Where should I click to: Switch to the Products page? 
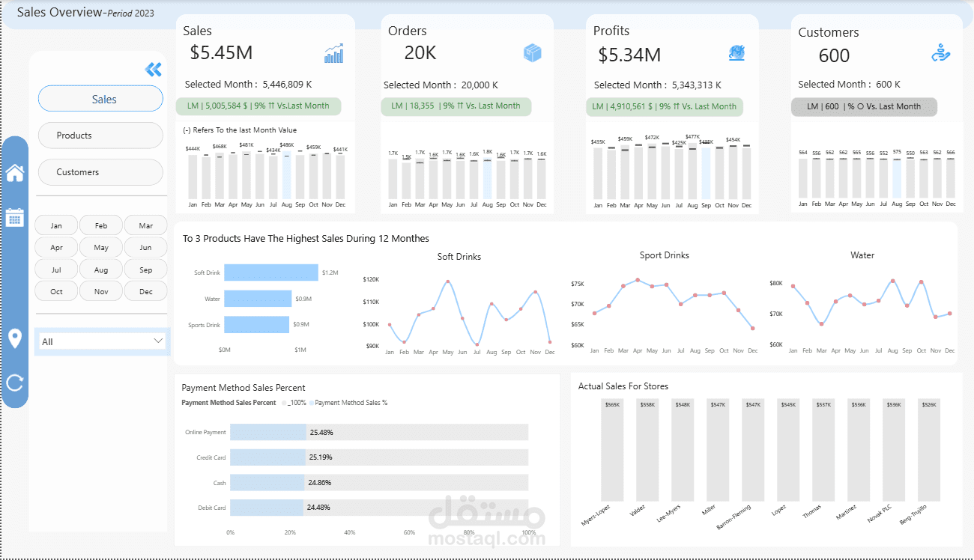click(x=100, y=136)
